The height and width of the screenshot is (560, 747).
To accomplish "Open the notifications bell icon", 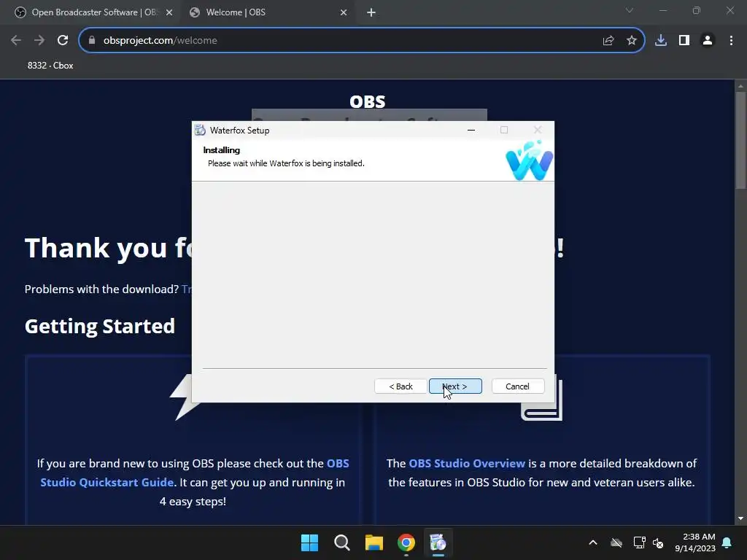I will [727, 542].
